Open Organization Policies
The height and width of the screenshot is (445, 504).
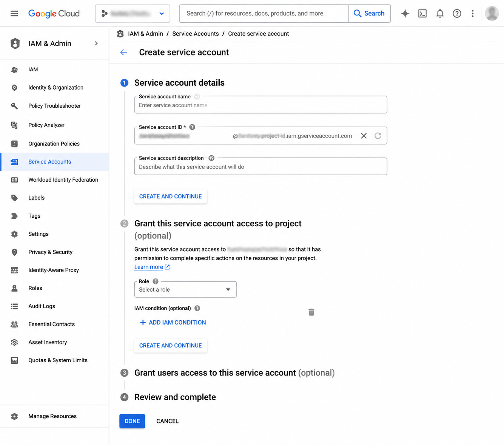[55, 144]
